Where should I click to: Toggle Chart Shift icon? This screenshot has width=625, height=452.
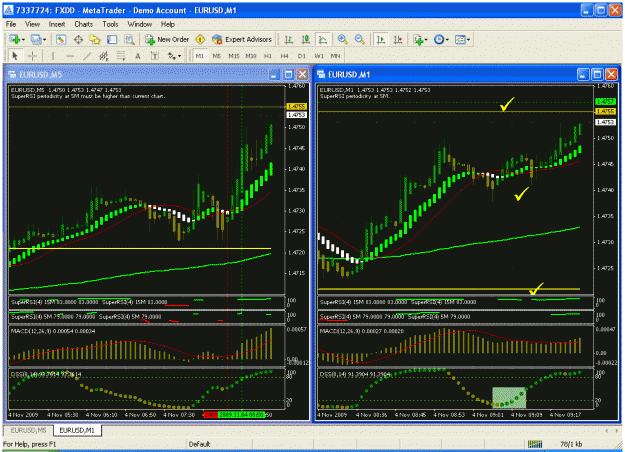tap(398, 39)
